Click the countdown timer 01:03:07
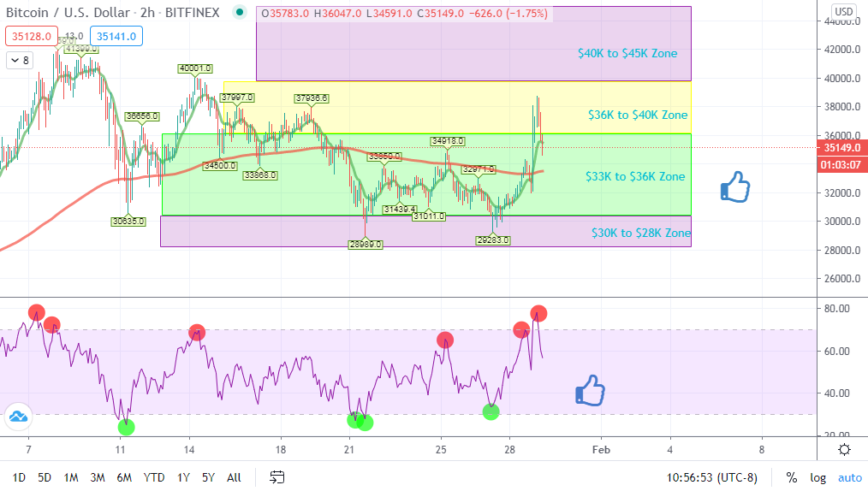This screenshot has height=491, width=868. pos(842,165)
